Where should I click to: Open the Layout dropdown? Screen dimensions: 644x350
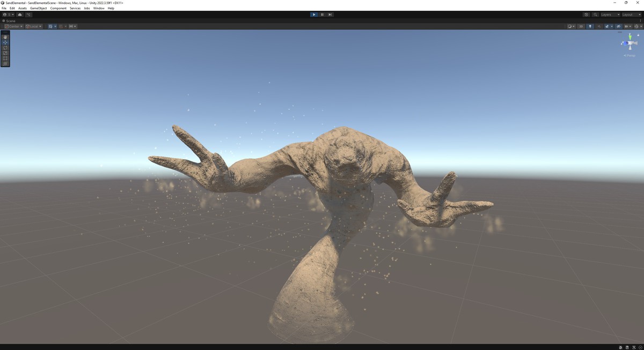coord(631,14)
